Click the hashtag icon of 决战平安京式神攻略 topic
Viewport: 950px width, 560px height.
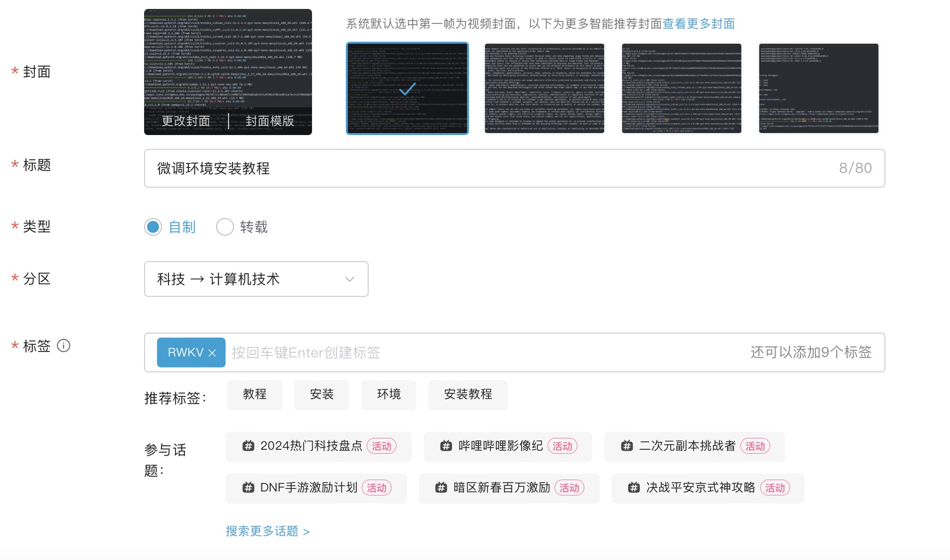click(633, 488)
